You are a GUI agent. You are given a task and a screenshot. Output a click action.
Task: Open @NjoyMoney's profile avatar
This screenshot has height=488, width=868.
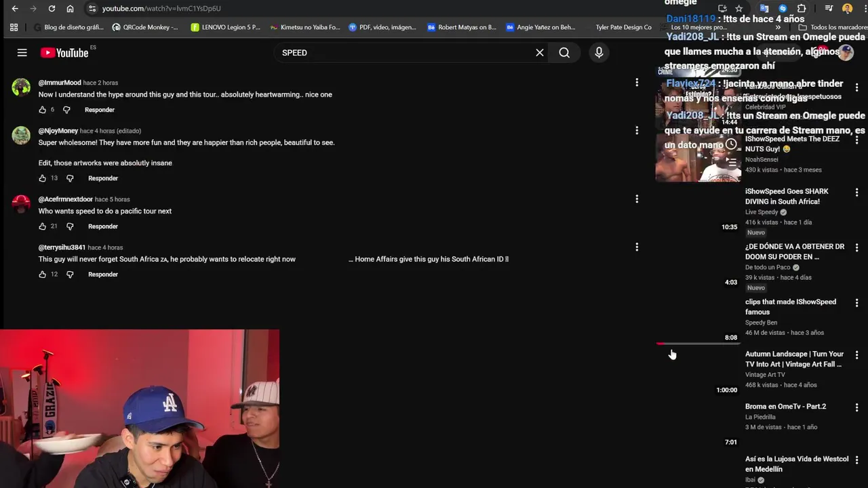[x=21, y=135]
